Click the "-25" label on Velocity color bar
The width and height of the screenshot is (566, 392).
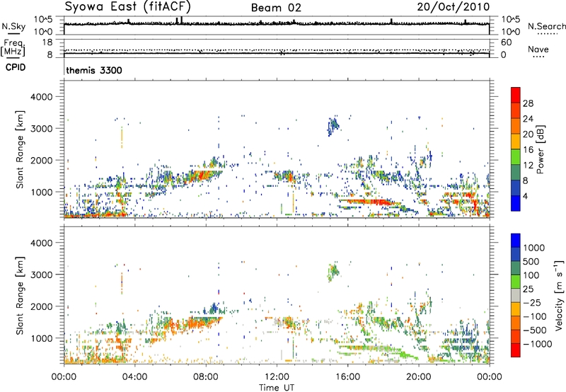[531, 303]
